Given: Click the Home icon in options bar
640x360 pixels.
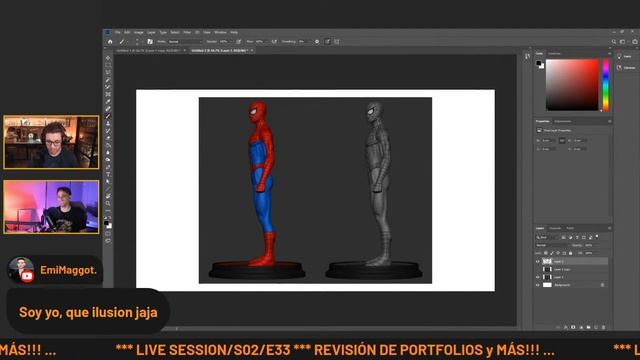Looking at the screenshot, I should [x=110, y=42].
